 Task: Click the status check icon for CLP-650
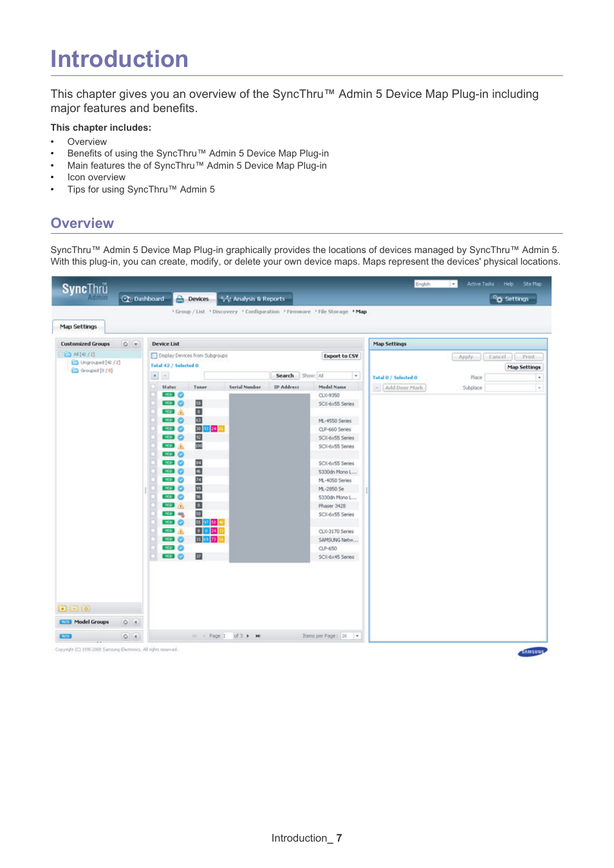tap(181, 548)
